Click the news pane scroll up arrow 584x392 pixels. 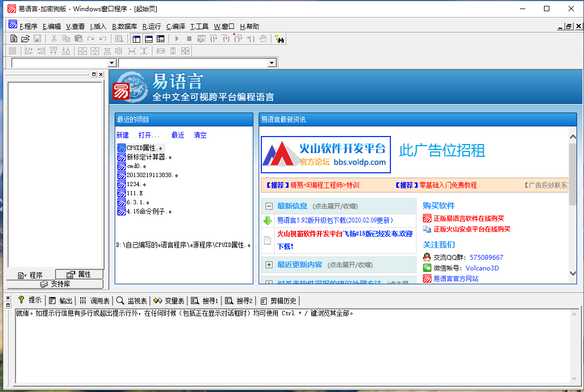[x=573, y=137]
